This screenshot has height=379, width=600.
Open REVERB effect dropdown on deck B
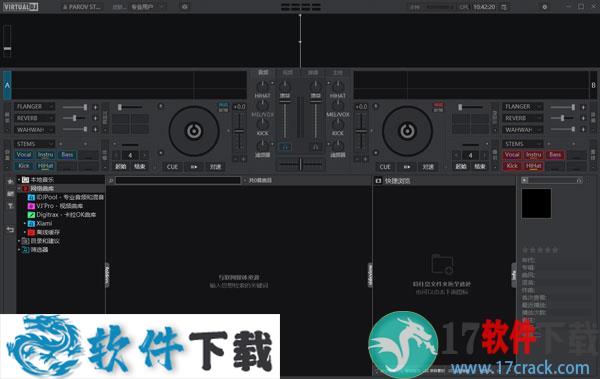click(x=523, y=118)
